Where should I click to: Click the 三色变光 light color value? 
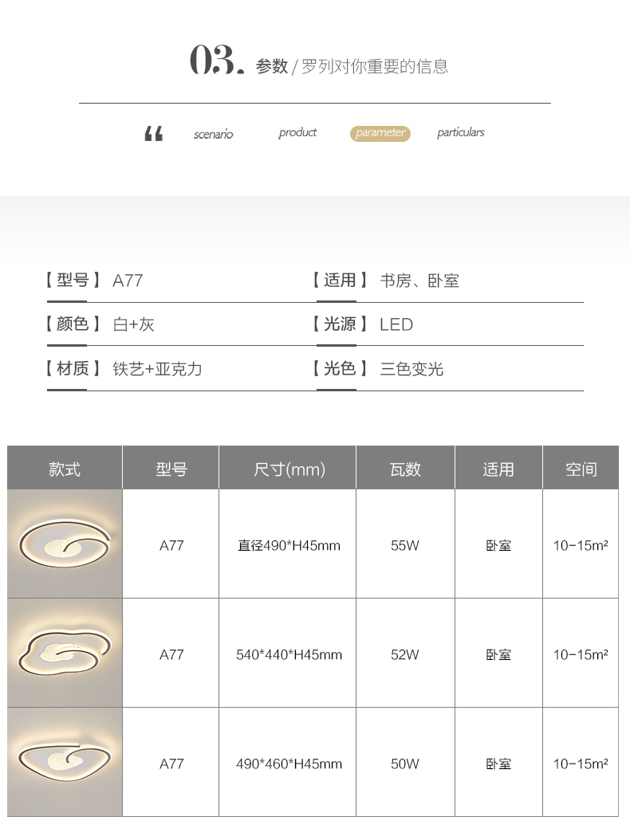pos(411,369)
